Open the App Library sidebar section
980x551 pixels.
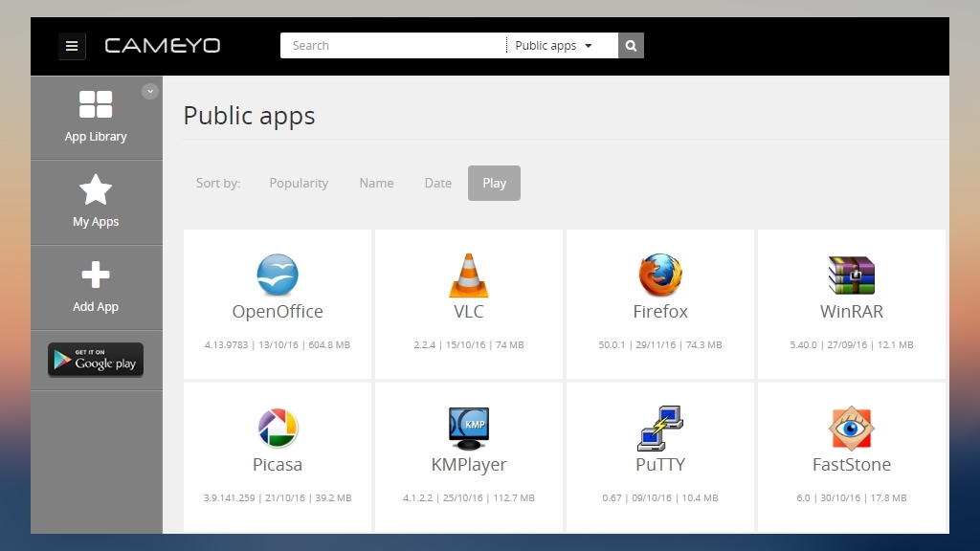coord(96,118)
